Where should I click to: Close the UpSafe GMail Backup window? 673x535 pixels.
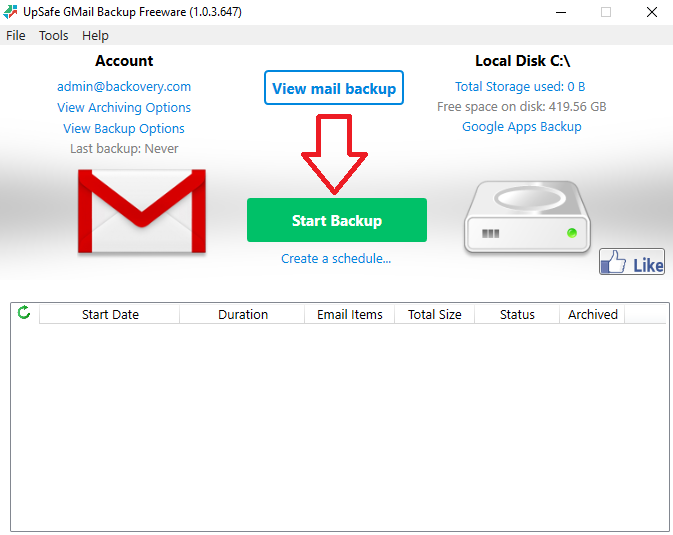point(652,12)
